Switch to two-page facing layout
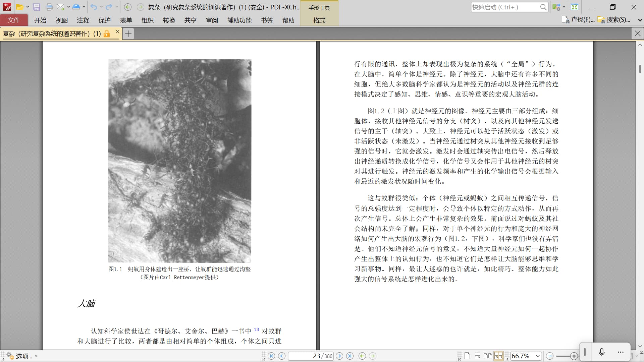Image resolution: width=644 pixels, height=362 pixels. [488, 356]
